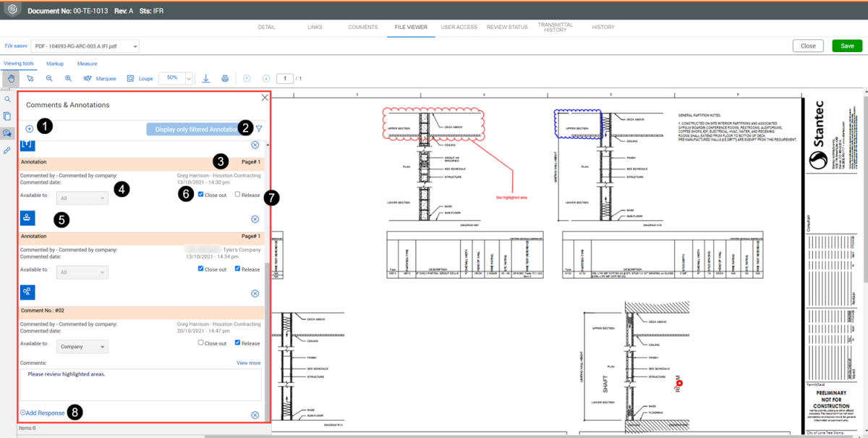Switch to the Review Status tab

506,27
